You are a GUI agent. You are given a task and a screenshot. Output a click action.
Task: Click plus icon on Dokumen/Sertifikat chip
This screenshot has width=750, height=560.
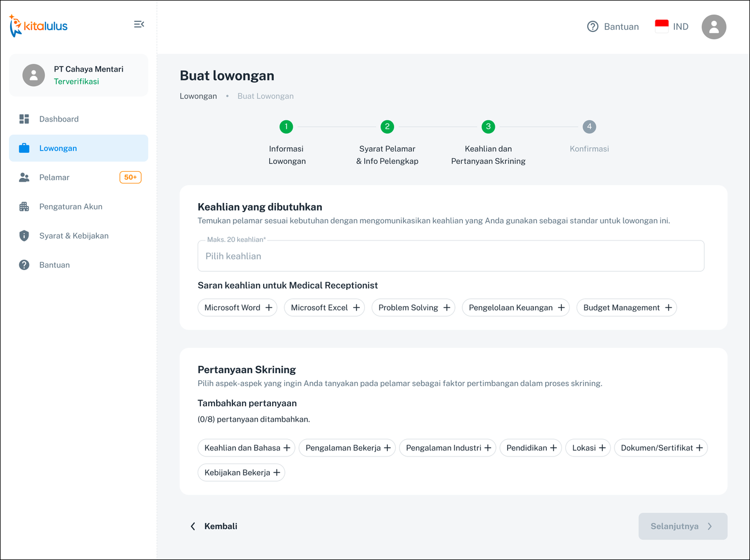click(699, 448)
